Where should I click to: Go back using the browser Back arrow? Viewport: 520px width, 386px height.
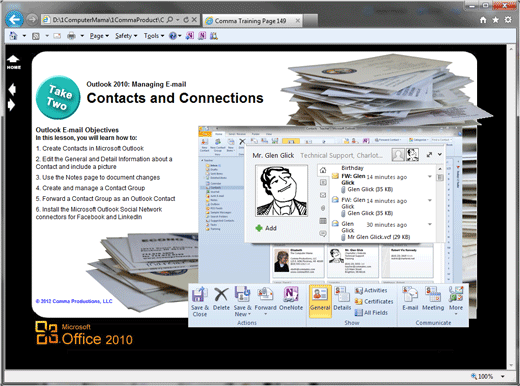[14, 19]
